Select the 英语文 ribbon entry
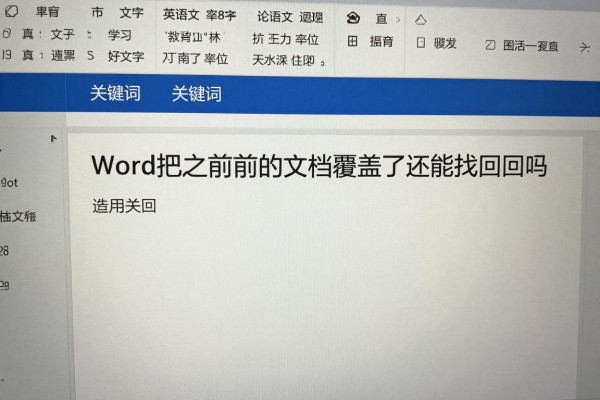 181,15
